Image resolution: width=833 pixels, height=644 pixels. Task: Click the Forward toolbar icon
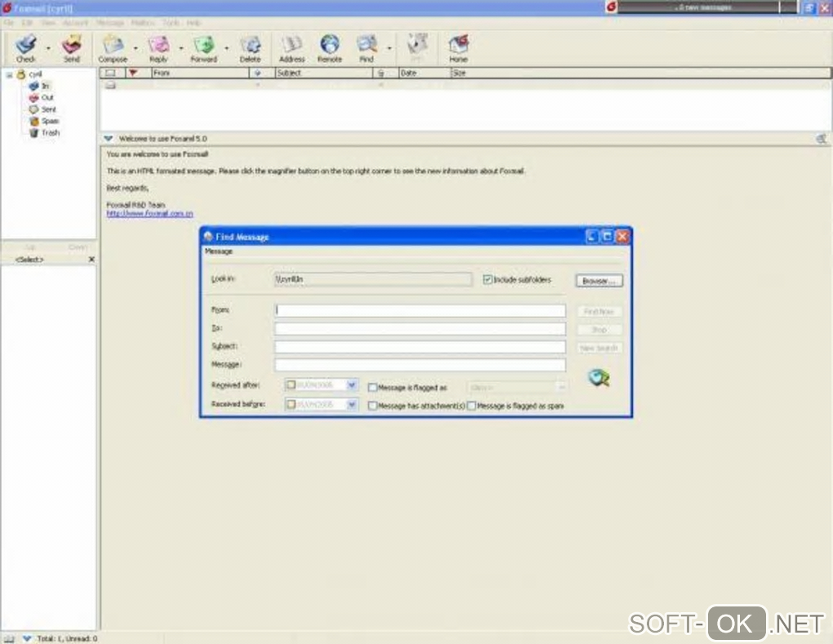click(x=203, y=45)
